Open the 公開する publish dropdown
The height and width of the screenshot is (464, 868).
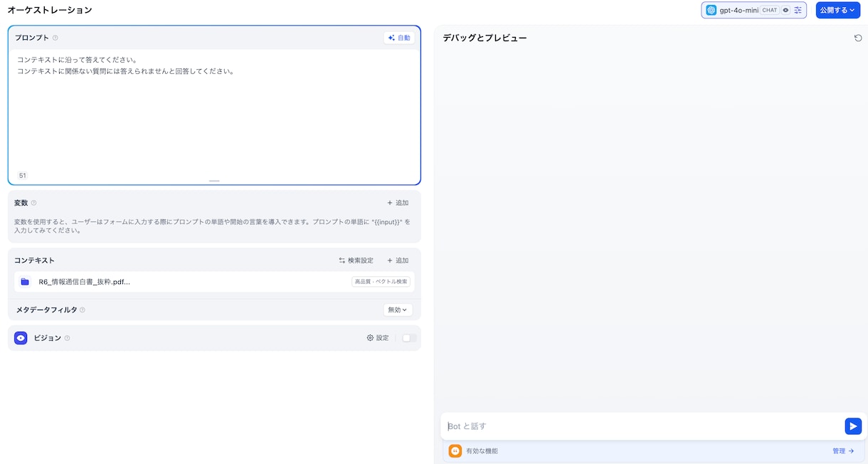[838, 10]
